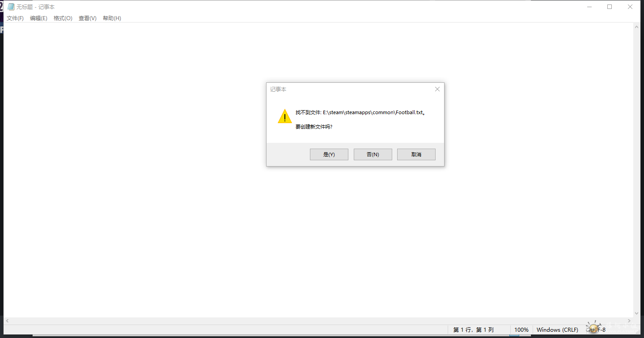This screenshot has width=644, height=338.
Task: Close the Notepad main window
Action: point(630,7)
